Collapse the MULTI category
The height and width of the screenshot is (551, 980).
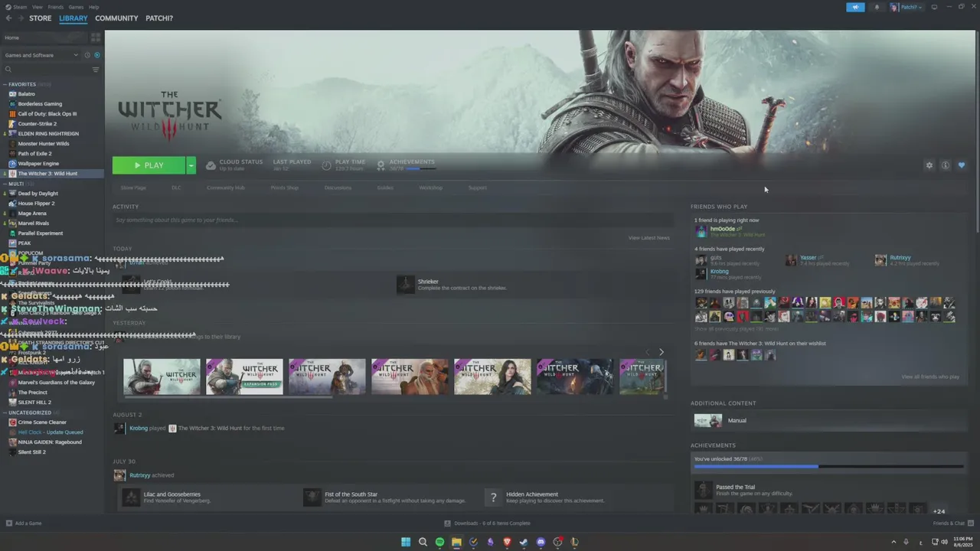(5, 184)
